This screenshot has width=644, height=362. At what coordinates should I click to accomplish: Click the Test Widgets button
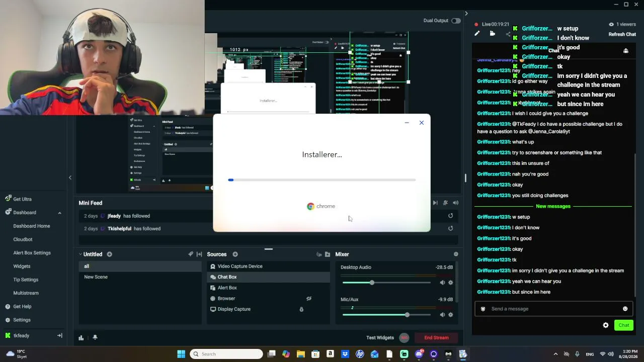pos(380,338)
